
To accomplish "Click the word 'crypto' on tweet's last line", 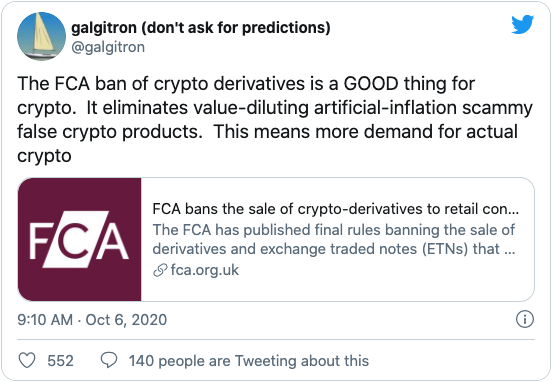I will click(44, 156).
